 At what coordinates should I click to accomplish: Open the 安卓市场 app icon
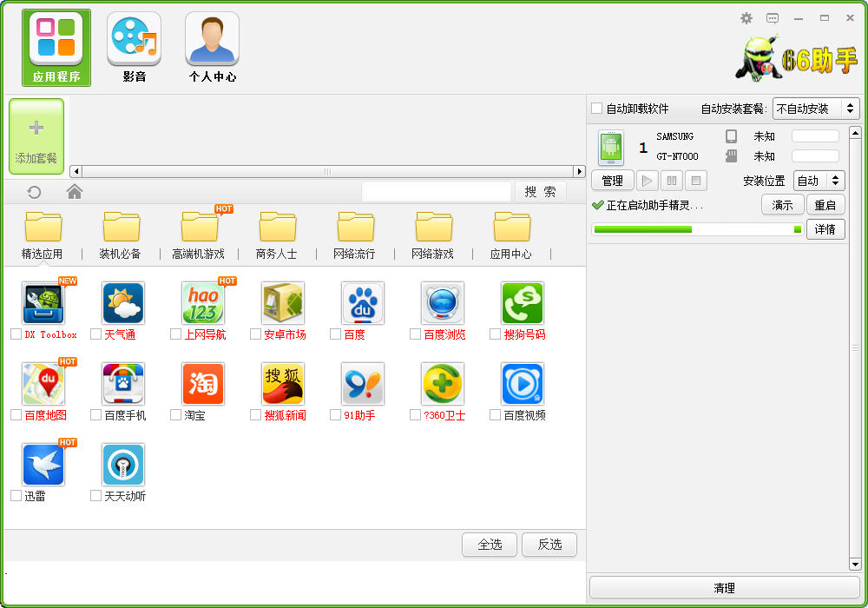[283, 303]
